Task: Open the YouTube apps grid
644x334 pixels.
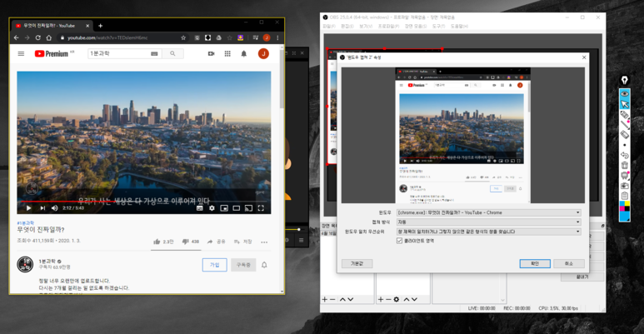Action: 227,54
